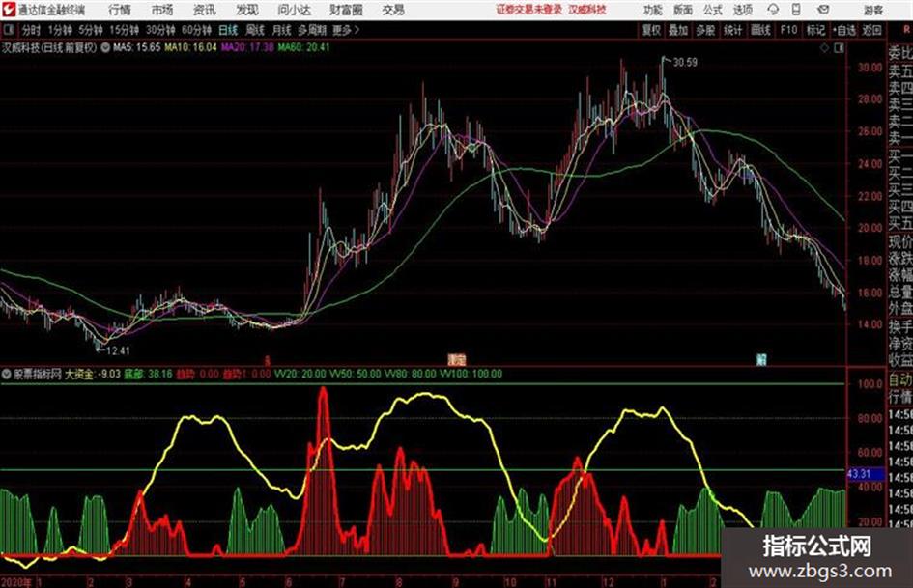Select the 周线 weekly period tab
The image size is (913, 588).
pyautogui.click(x=255, y=30)
